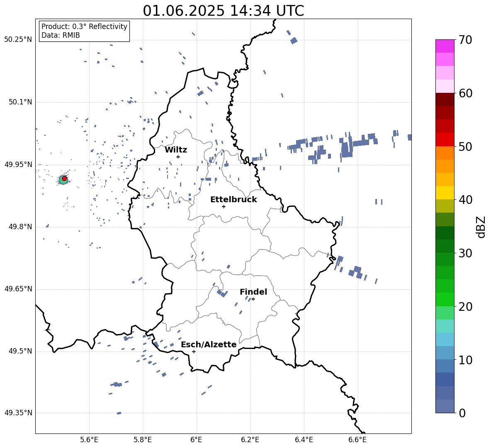This screenshot has width=491, height=448.
Task: Click the Findel station cross marker
Action: tap(253, 299)
